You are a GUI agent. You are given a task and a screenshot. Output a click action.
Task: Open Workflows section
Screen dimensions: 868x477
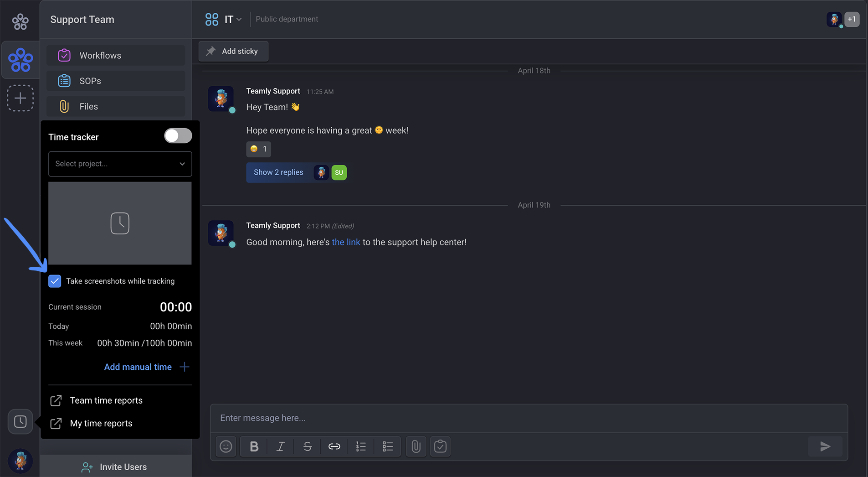116,55
